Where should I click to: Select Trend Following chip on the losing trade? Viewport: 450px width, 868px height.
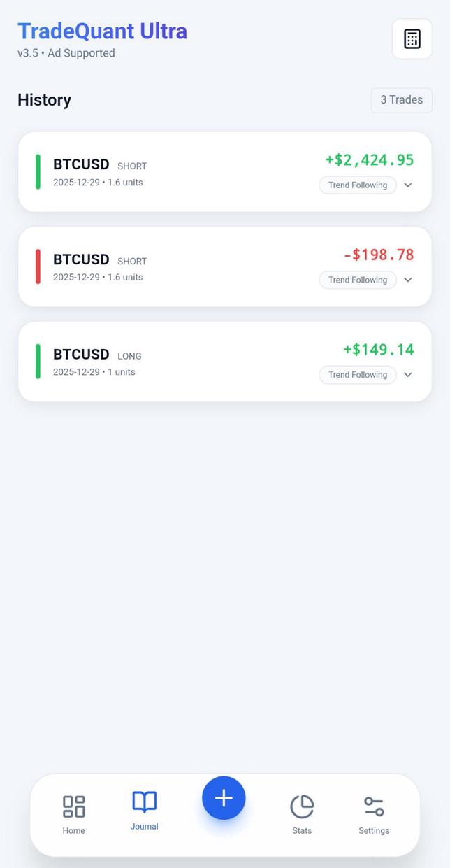pos(357,280)
